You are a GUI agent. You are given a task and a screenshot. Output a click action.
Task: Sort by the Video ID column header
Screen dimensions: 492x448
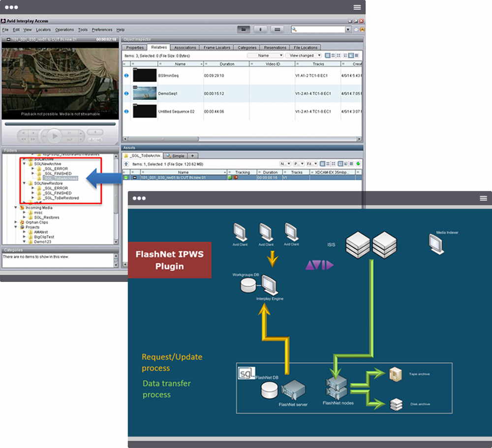coord(273,64)
